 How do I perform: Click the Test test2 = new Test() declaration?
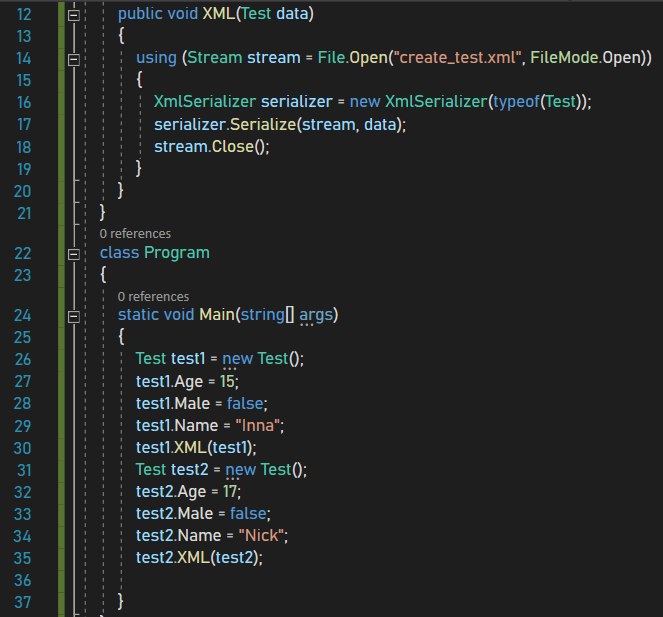pyautogui.click(x=221, y=469)
